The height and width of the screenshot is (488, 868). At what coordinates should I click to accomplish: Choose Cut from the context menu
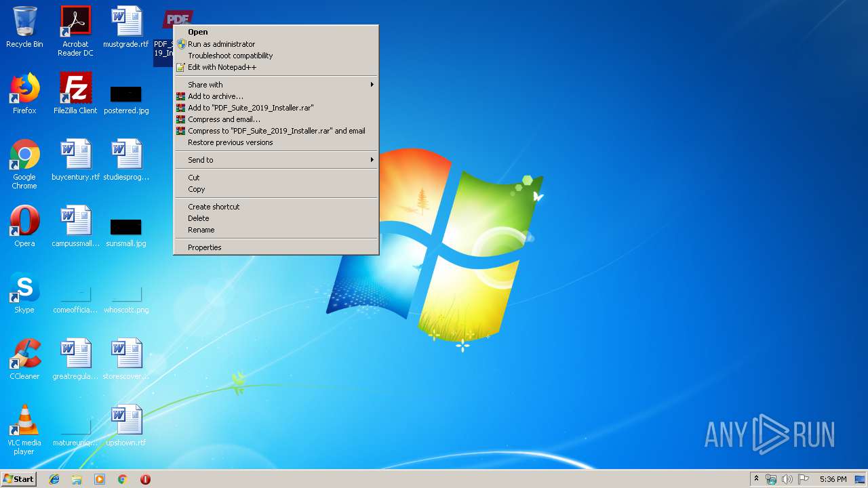click(x=276, y=178)
